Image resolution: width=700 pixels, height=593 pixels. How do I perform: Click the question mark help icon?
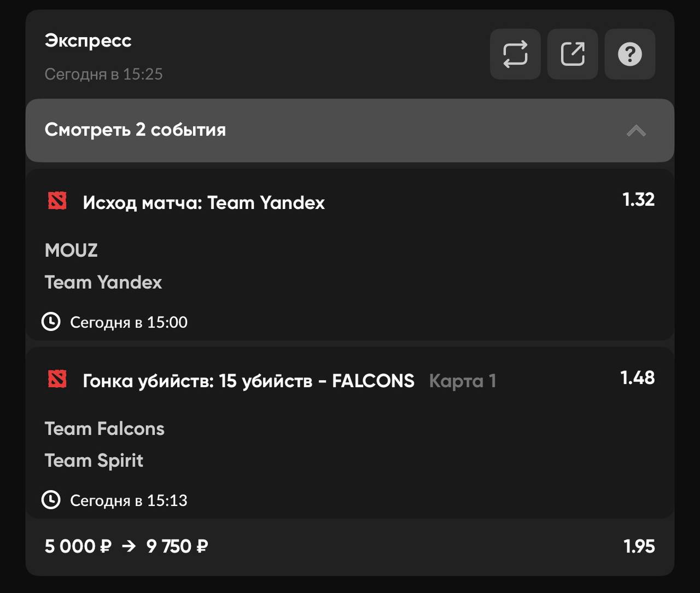(630, 54)
